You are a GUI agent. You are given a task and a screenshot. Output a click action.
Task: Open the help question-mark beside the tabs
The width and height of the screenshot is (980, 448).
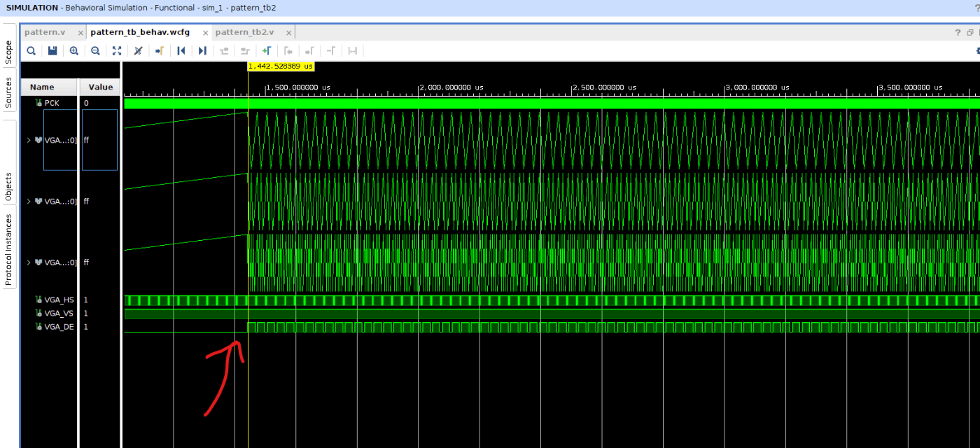coord(958,32)
